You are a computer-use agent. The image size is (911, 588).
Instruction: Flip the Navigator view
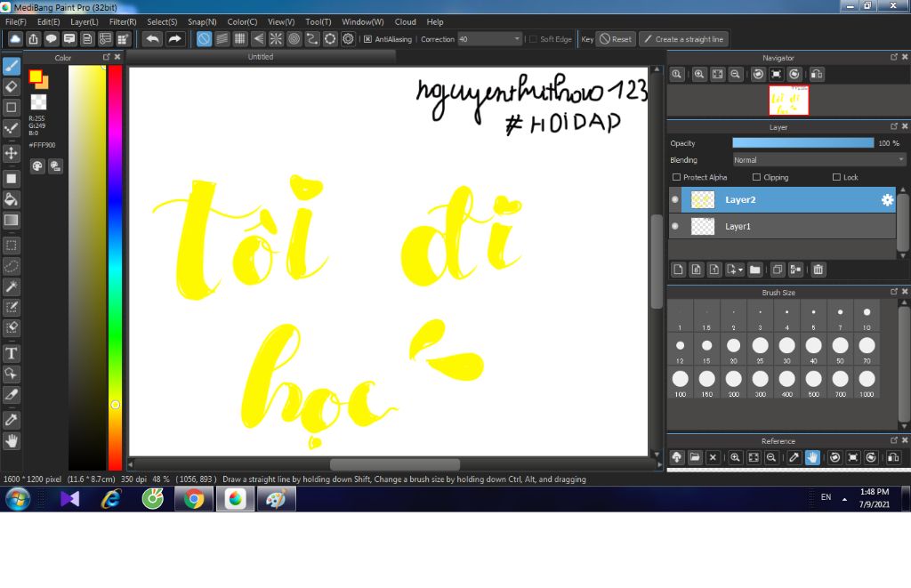[x=817, y=75]
